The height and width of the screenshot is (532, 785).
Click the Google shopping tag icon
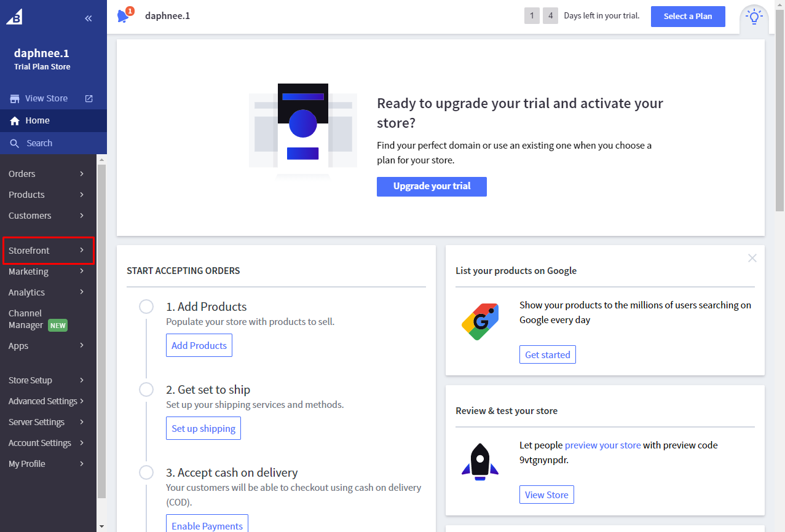click(480, 321)
